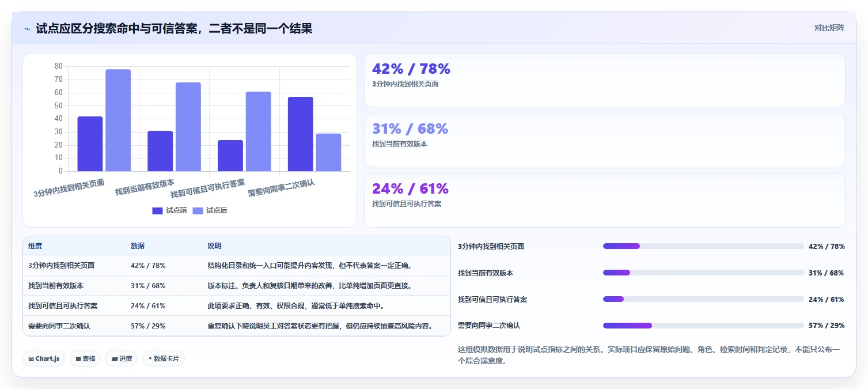Screen dimensions: 868x389
Task: Click 试点后 bar for 找到当前有效版本
Action: click(188, 127)
